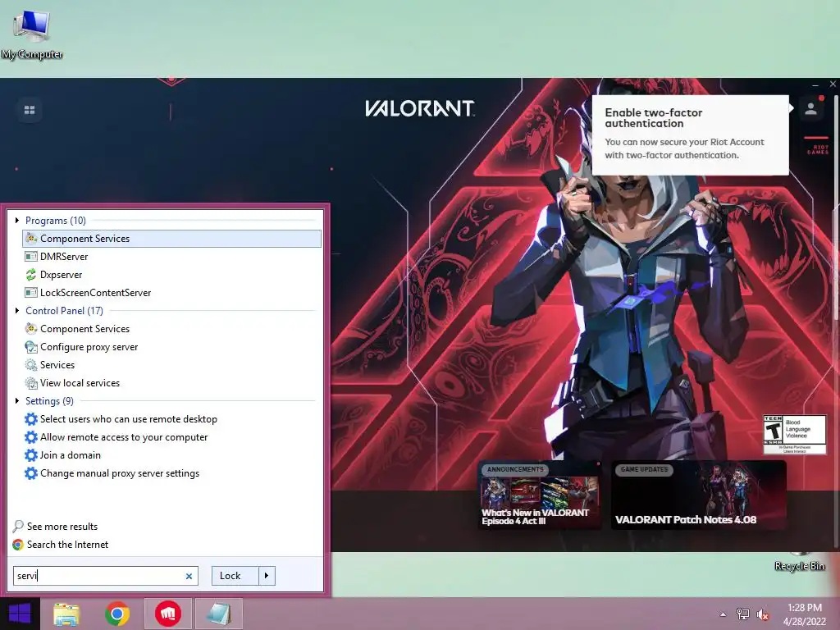Collapse the Control Panel (17) results group

17,311
